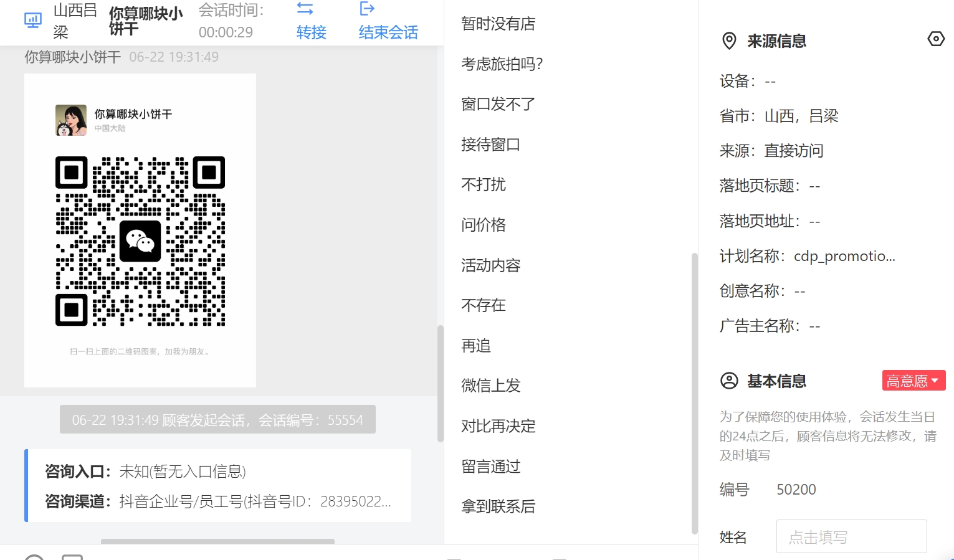Choose the 对比再决定 quick reply
The image size is (954, 560).
tap(498, 426)
